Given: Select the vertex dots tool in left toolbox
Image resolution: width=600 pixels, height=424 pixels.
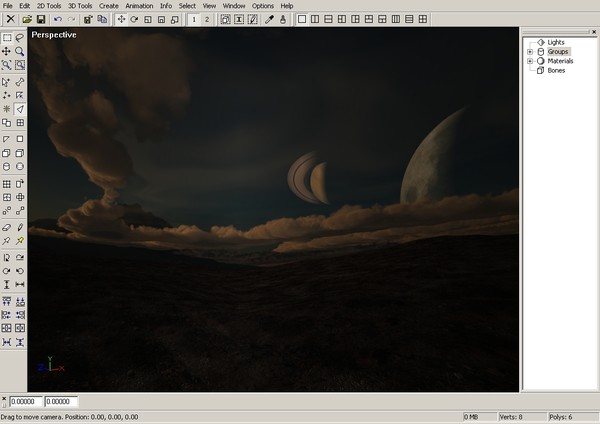Looking at the screenshot, I should pos(7,95).
